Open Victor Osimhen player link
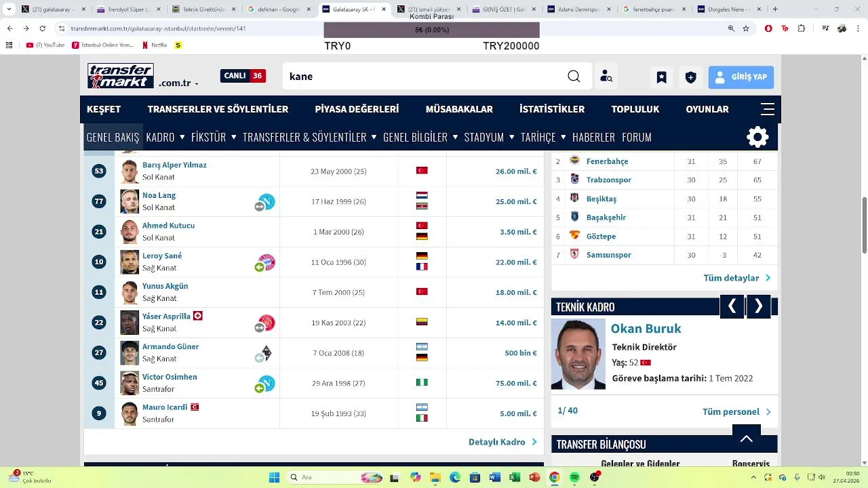 pos(170,377)
